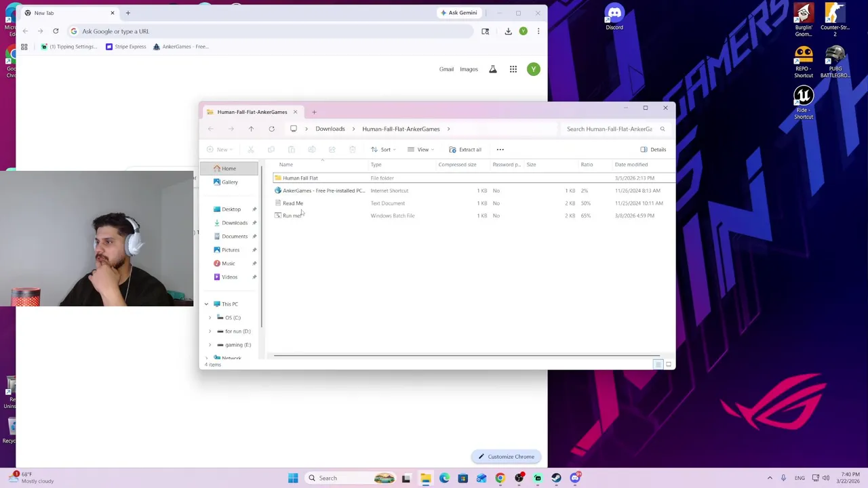Open the See more ellipsis menu in Explorer
868x488 pixels.
pyautogui.click(x=500, y=150)
